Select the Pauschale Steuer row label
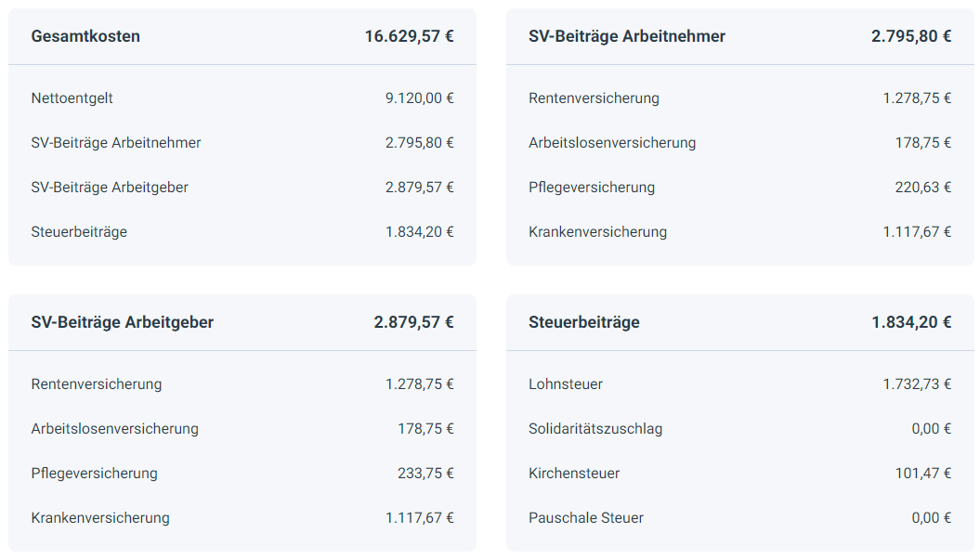Image resolution: width=980 pixels, height=559 pixels. click(585, 518)
